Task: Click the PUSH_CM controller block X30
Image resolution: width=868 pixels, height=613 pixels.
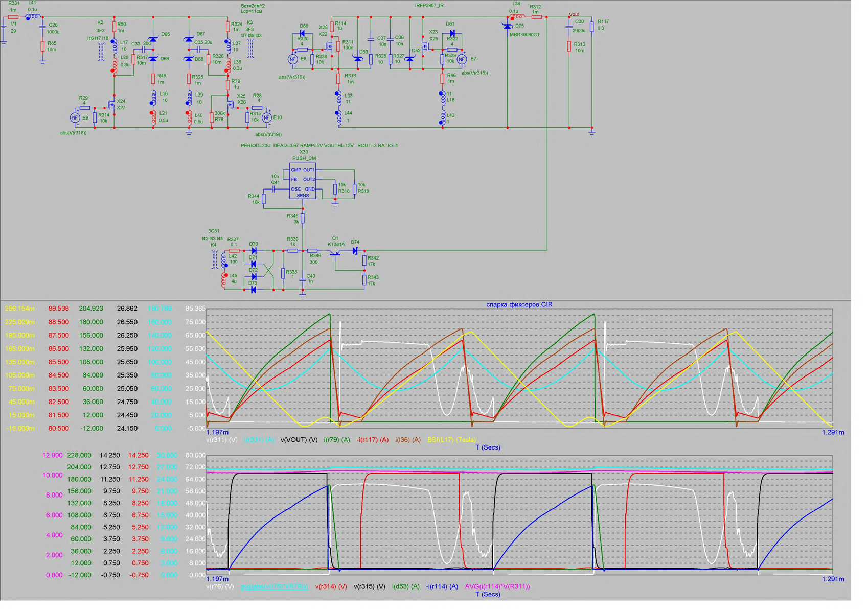Action: click(303, 182)
